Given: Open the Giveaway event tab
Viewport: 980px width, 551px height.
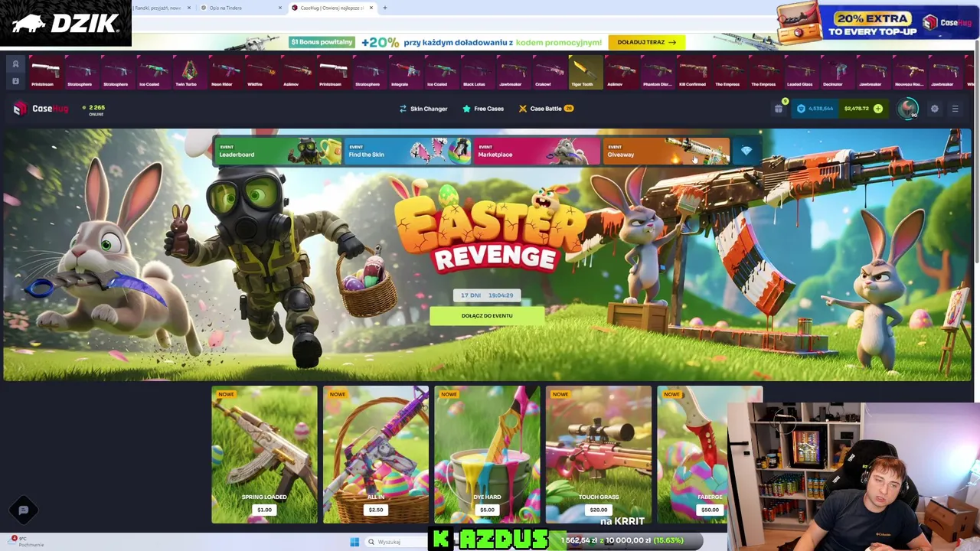Looking at the screenshot, I should (x=665, y=152).
